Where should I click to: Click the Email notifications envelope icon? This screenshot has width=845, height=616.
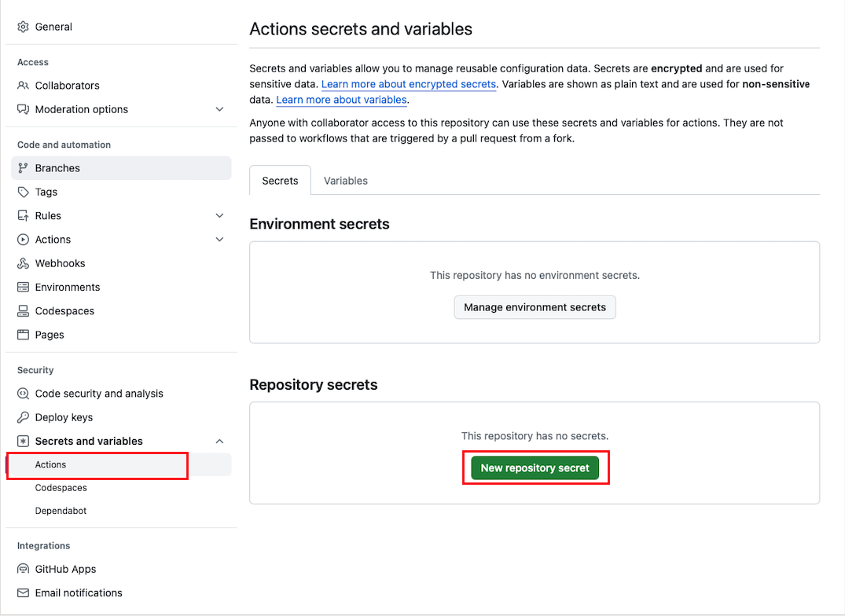pos(23,593)
